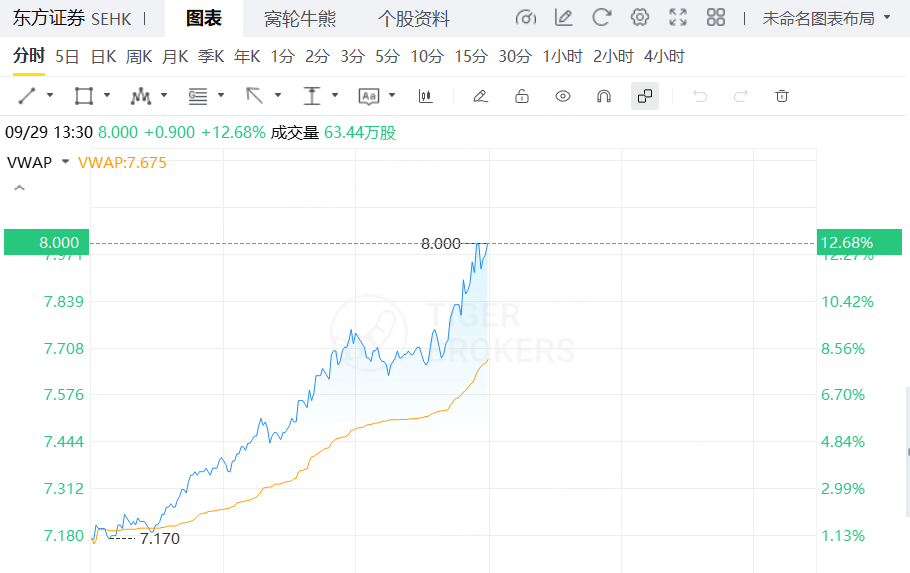910x573 pixels.
Task: Click the redo arrow
Action: point(741,96)
